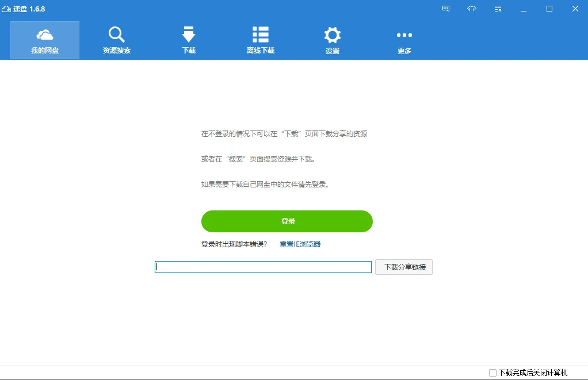Focus the share link input field
Image resolution: width=588 pixels, height=380 pixels.
pyautogui.click(x=263, y=267)
